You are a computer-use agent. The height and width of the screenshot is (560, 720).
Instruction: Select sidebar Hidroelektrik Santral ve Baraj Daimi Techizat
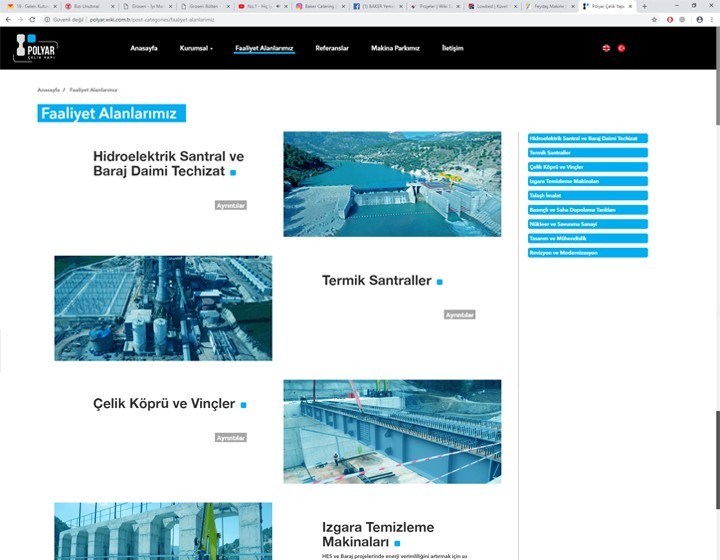pyautogui.click(x=588, y=138)
